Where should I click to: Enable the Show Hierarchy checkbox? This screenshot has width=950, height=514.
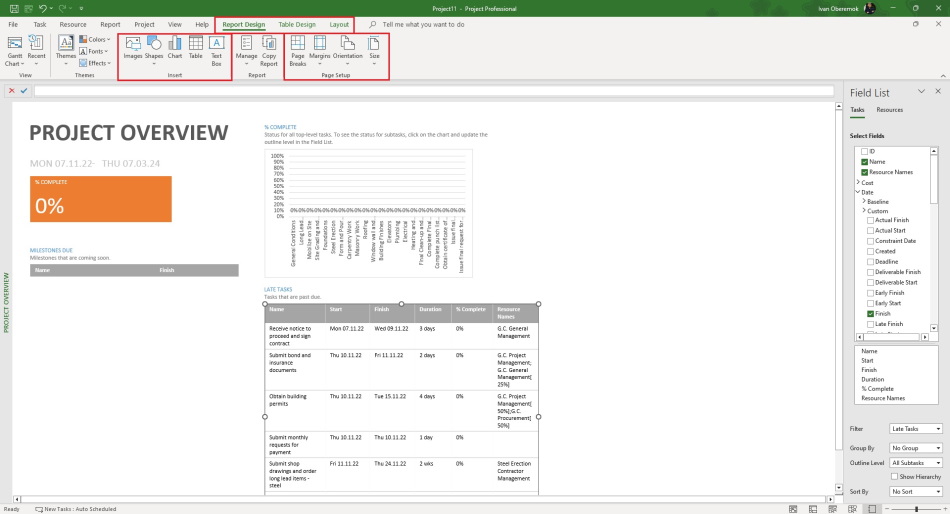tap(894, 477)
